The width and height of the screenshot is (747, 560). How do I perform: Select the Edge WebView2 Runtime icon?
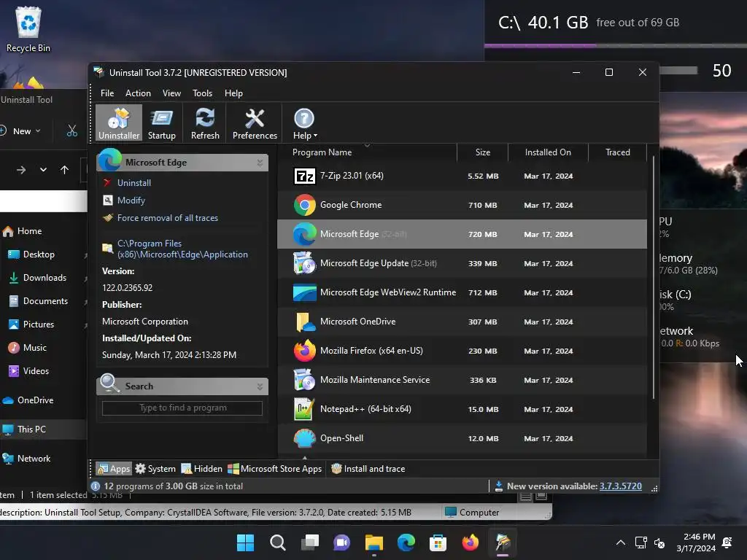click(x=304, y=292)
